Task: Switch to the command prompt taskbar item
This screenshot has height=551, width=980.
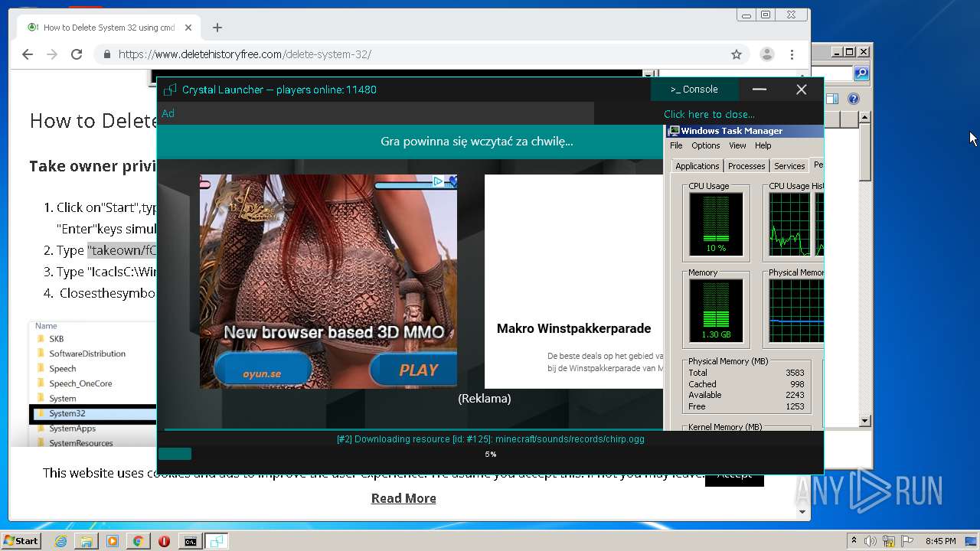Action: pyautogui.click(x=190, y=541)
